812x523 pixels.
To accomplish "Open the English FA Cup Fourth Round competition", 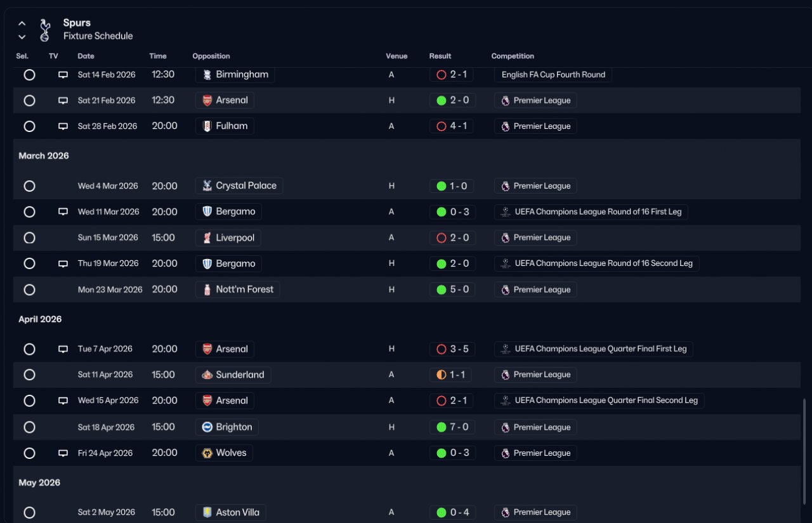I will (x=553, y=75).
